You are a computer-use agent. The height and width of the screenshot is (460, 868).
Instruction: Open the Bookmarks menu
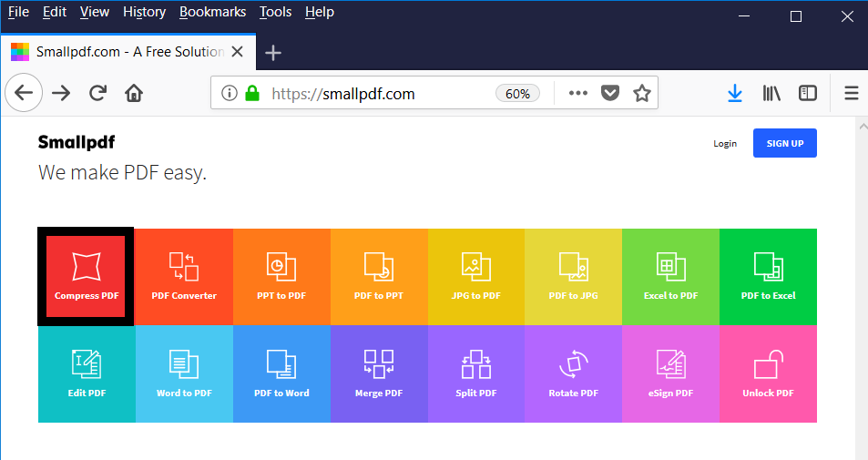point(212,12)
